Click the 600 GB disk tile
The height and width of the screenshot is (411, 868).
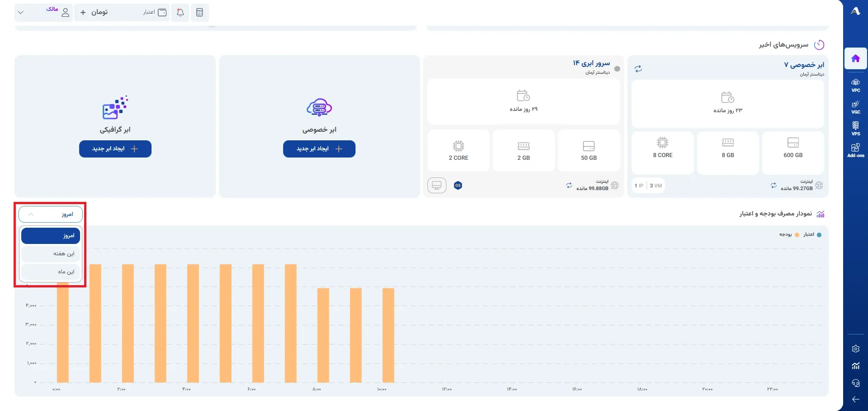click(793, 153)
